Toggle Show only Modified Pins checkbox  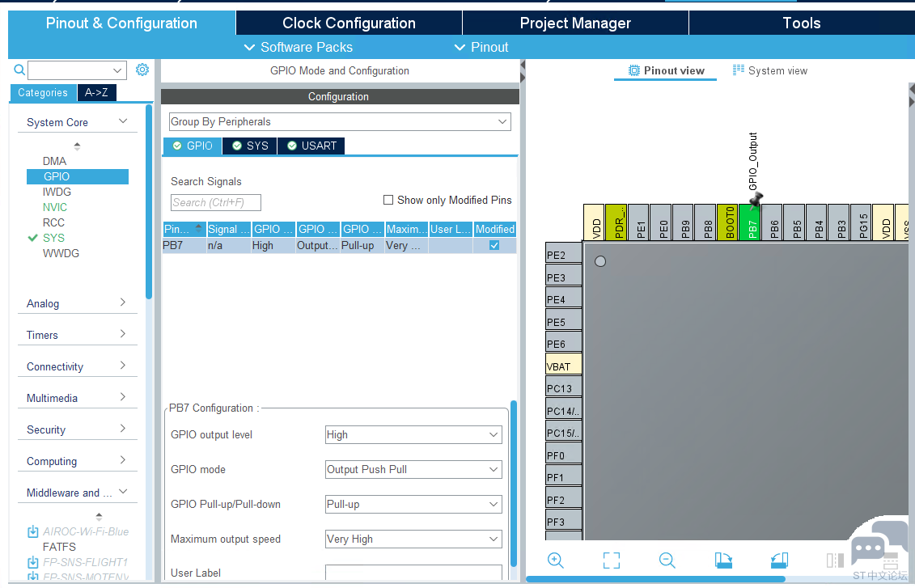388,200
